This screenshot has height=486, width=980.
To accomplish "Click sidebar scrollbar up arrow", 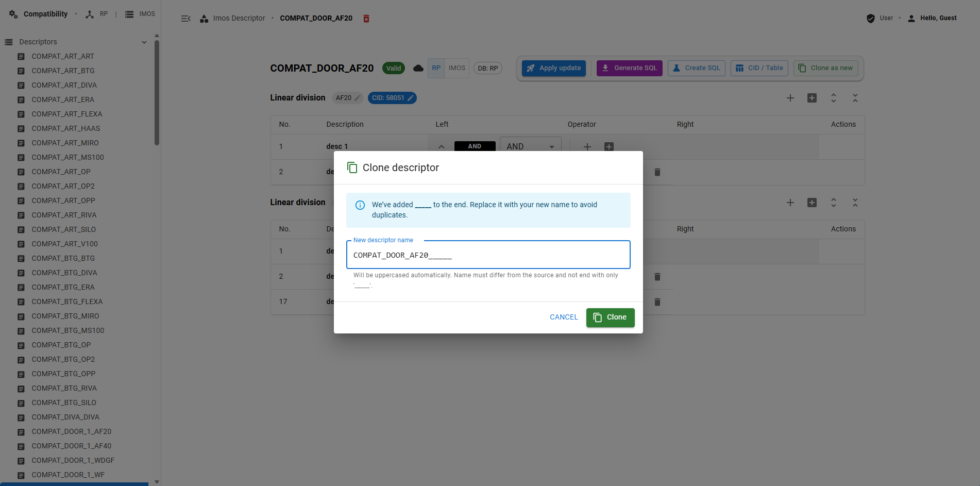I will (x=157, y=36).
